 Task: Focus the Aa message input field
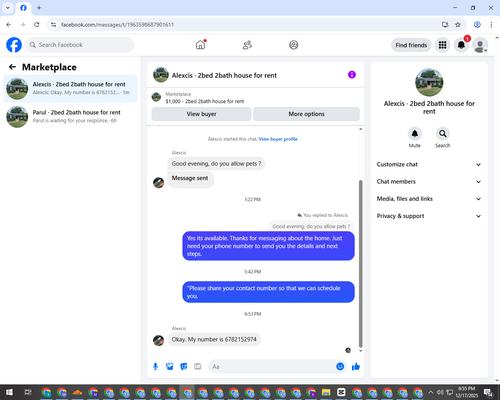272,367
